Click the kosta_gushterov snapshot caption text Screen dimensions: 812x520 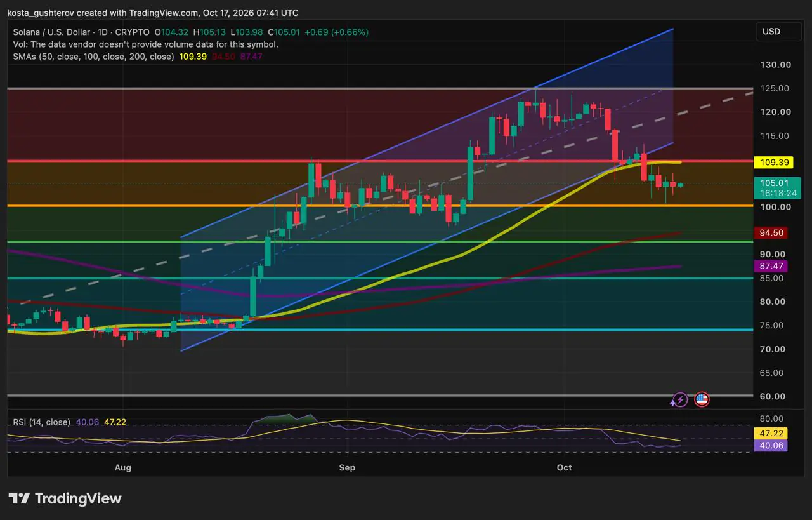pos(153,13)
